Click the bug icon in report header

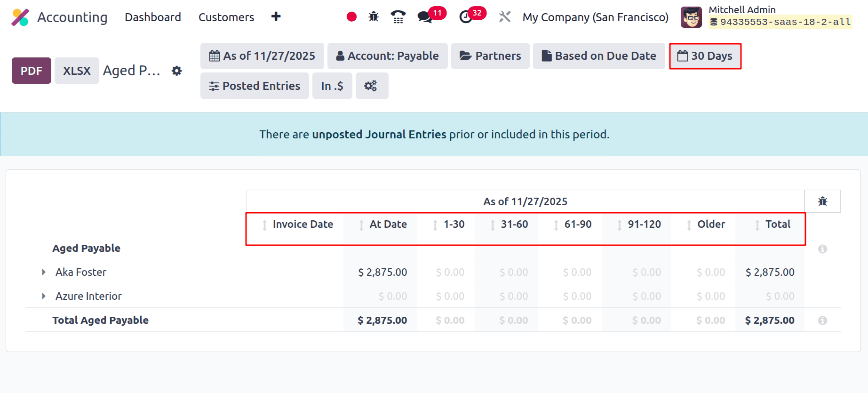822,201
